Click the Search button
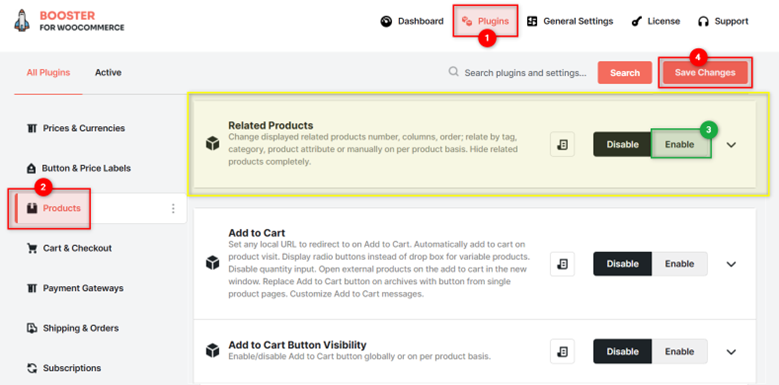The width and height of the screenshot is (779, 385). [x=624, y=73]
